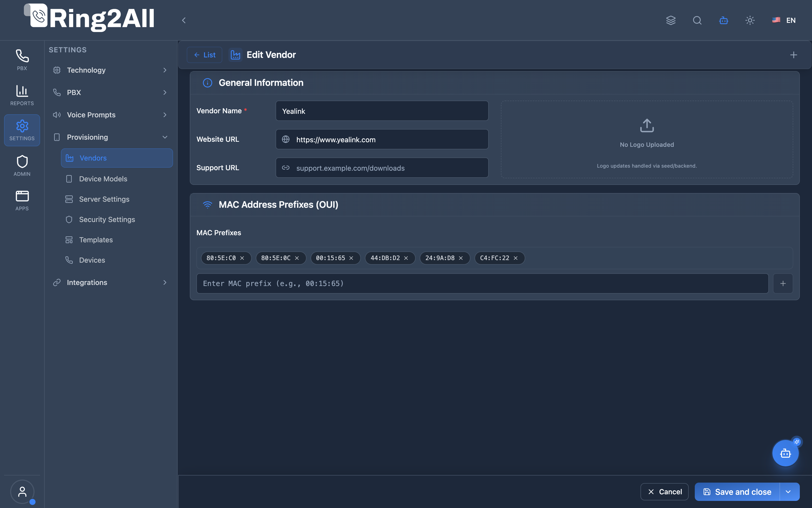Open the user profile avatar
The height and width of the screenshot is (508, 812).
point(22,491)
